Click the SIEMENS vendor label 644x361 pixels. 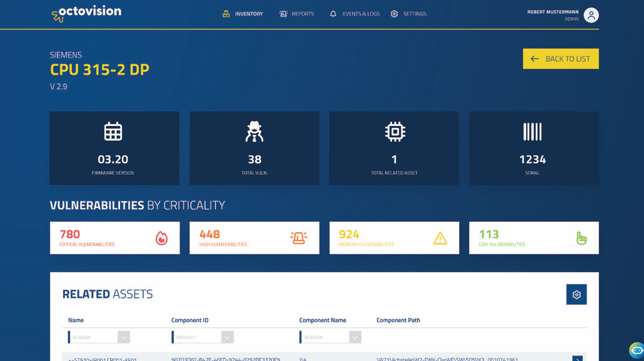click(x=66, y=55)
